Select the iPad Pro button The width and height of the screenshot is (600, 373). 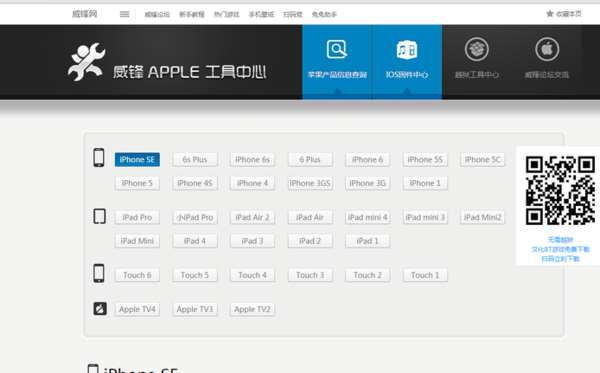(x=137, y=217)
